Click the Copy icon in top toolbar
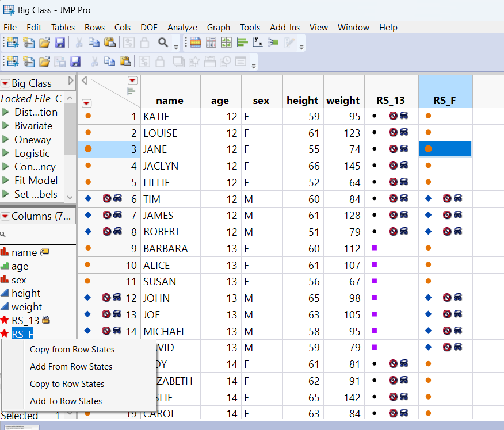This screenshot has height=430, width=504. click(x=94, y=43)
